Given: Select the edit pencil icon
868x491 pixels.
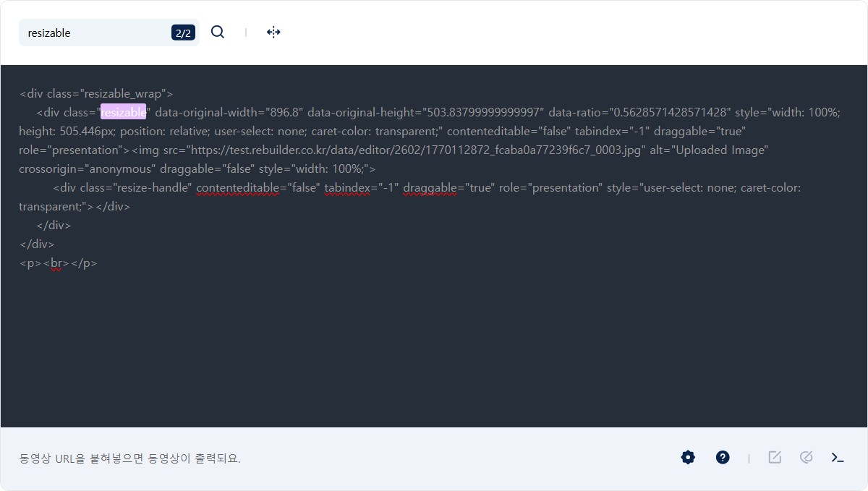Looking at the screenshot, I should click(775, 457).
